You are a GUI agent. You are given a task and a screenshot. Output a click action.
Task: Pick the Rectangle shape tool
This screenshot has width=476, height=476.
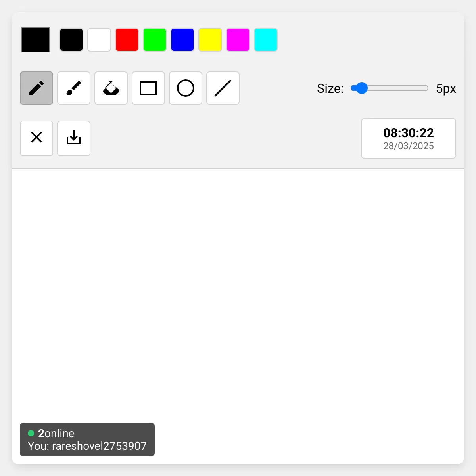[148, 88]
